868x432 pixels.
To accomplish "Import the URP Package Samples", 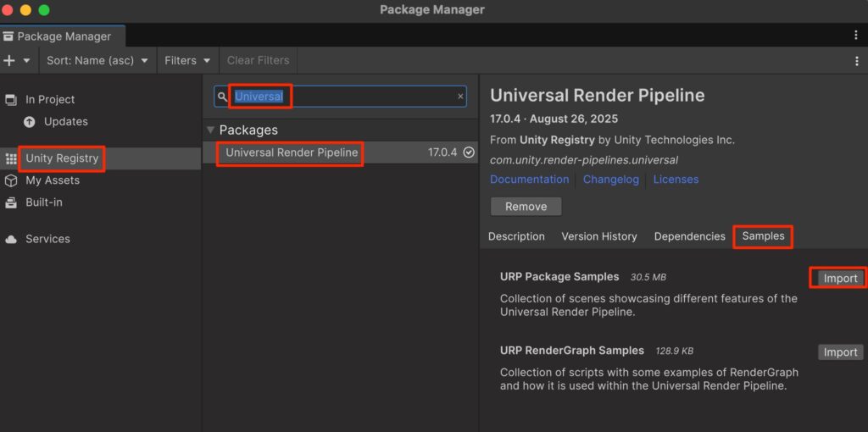I will point(840,278).
